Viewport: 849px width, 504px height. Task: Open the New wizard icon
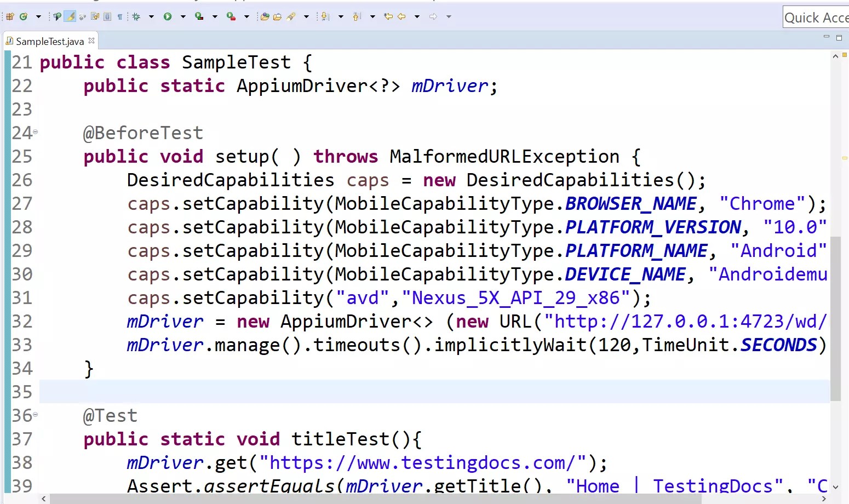click(x=9, y=16)
